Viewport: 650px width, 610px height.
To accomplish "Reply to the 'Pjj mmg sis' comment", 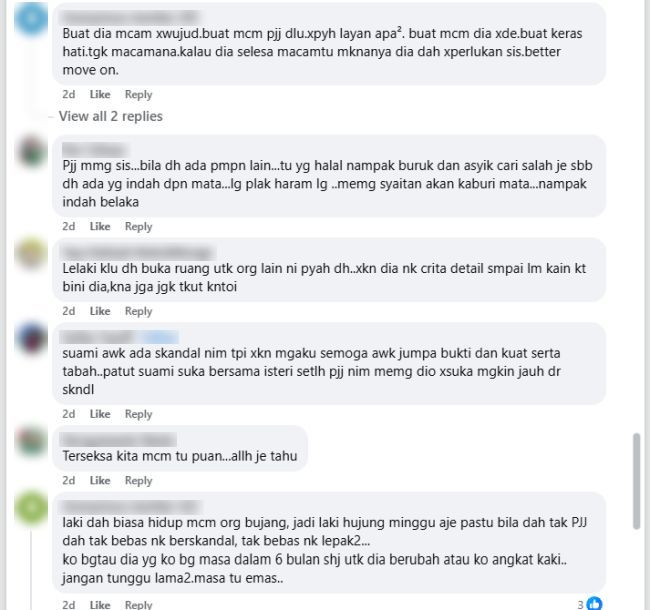I will coord(138,227).
